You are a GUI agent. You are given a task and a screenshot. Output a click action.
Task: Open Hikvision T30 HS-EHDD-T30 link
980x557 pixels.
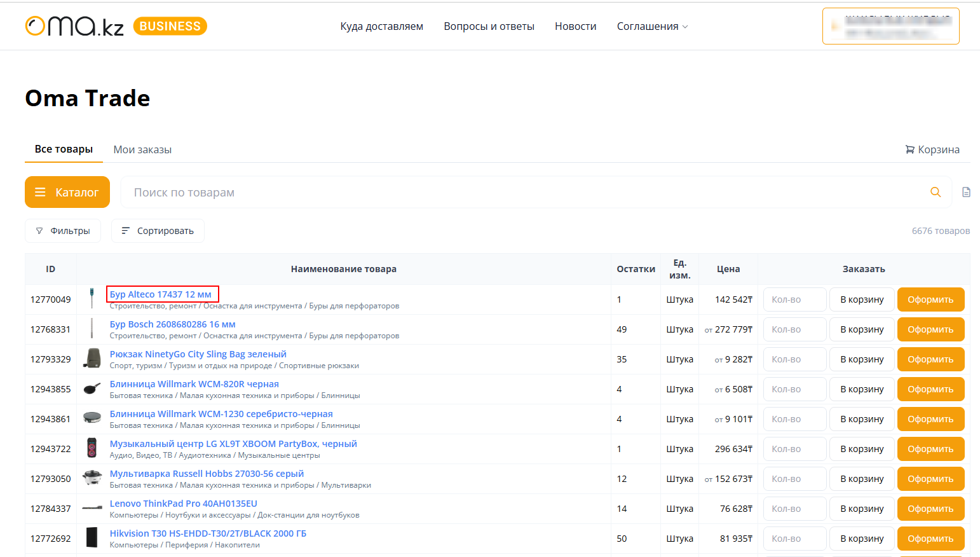click(x=208, y=533)
